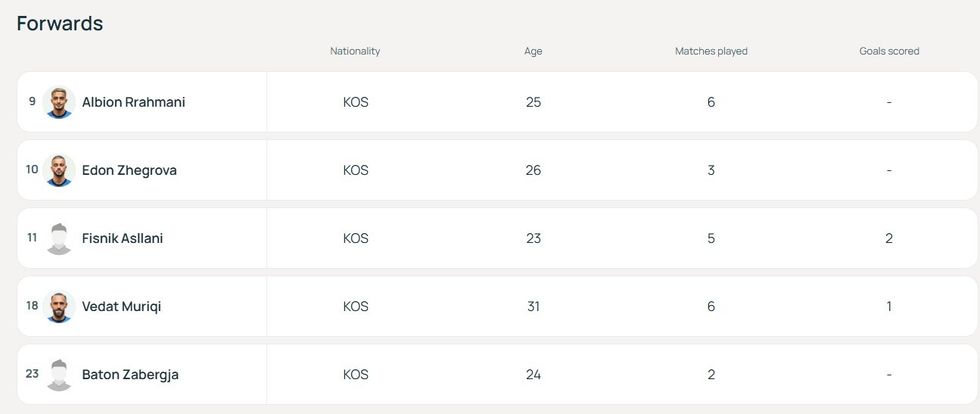Viewport: 980px width, 414px height.
Task: Click shirt number 9 in Rrahmani's row
Action: pyautogui.click(x=32, y=101)
